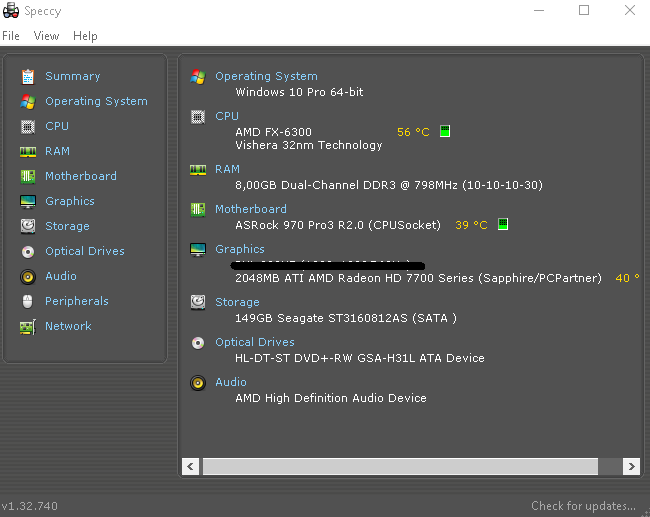Open the Operating System heading link
This screenshot has width=650, height=517.
point(266,76)
